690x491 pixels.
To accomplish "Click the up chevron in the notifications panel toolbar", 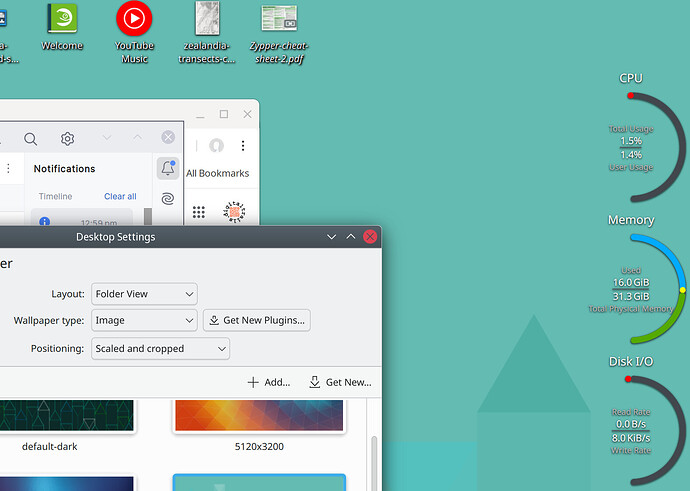I will coord(138,138).
